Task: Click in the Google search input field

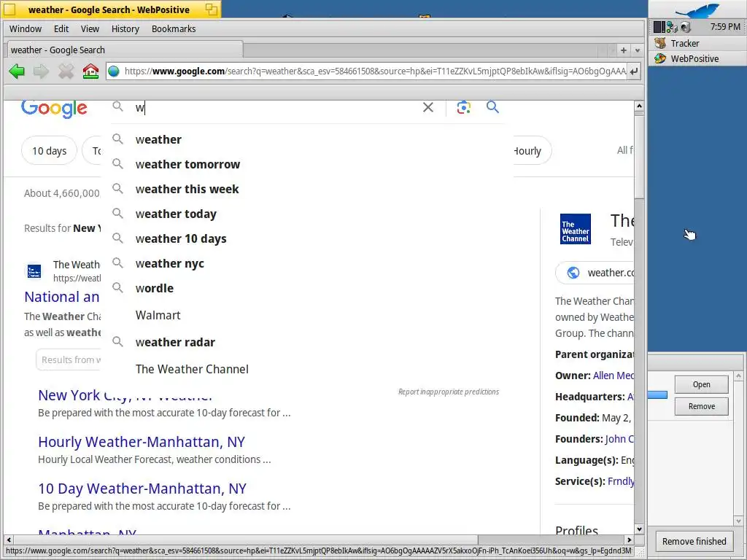Action: (x=276, y=108)
